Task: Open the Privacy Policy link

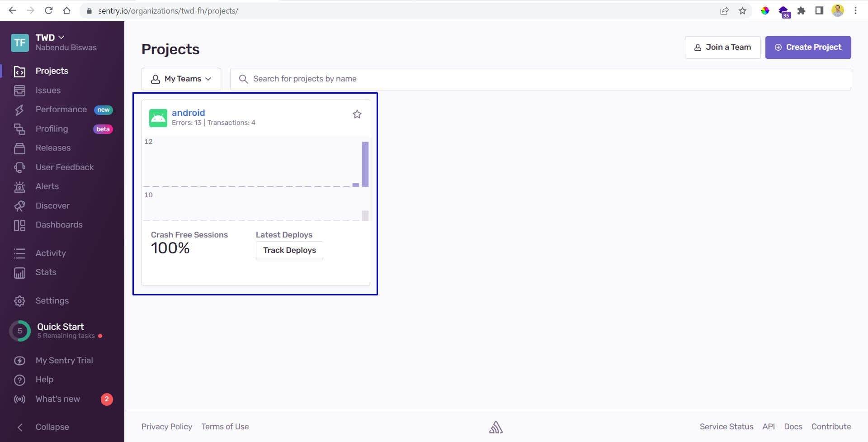Action: coord(166,427)
